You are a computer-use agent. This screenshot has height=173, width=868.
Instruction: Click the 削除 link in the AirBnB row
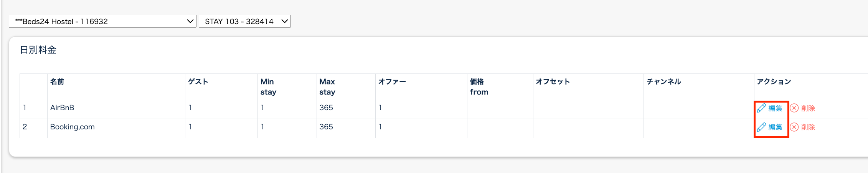click(808, 108)
